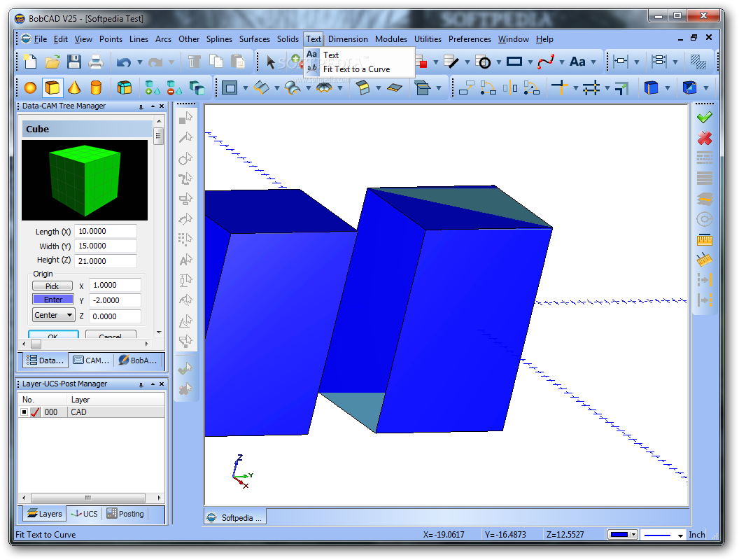Click the cube preview thumbnail
The image size is (739, 560).
click(x=85, y=180)
